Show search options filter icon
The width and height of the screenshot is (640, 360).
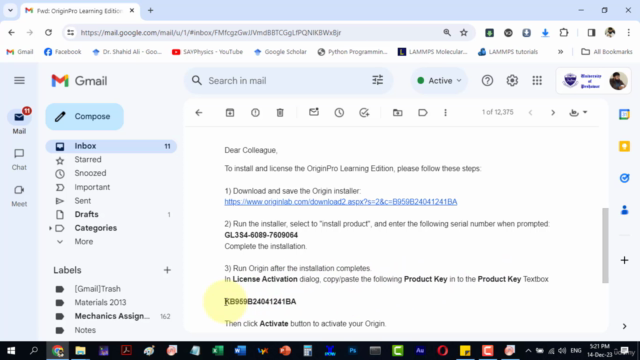pos(378,80)
